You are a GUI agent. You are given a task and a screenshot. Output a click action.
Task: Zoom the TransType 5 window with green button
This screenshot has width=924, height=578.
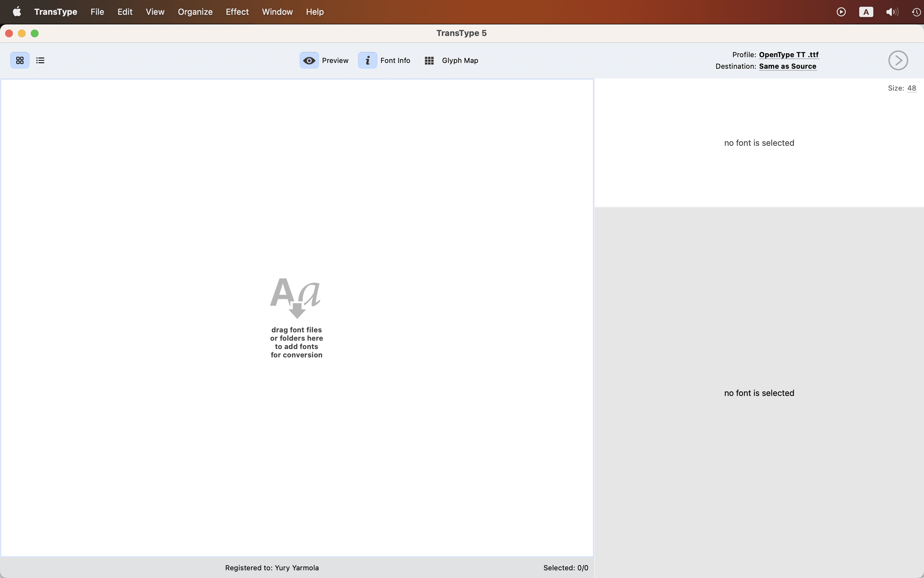tap(35, 33)
